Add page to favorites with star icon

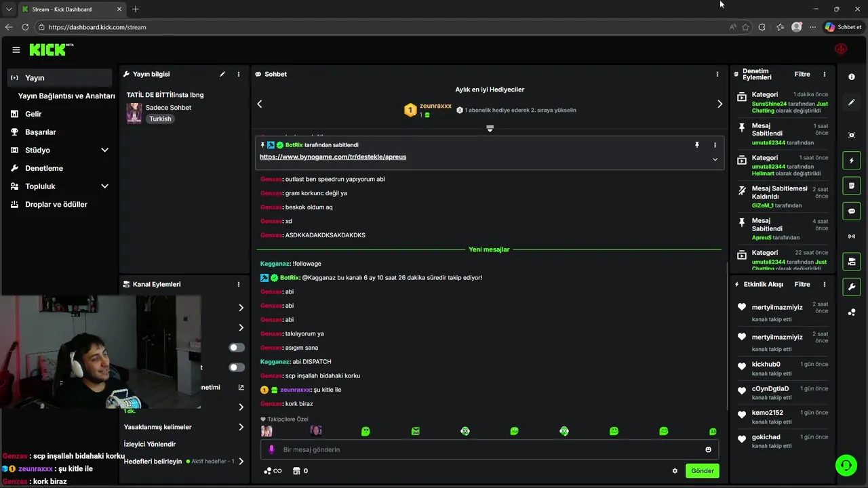coord(746,27)
